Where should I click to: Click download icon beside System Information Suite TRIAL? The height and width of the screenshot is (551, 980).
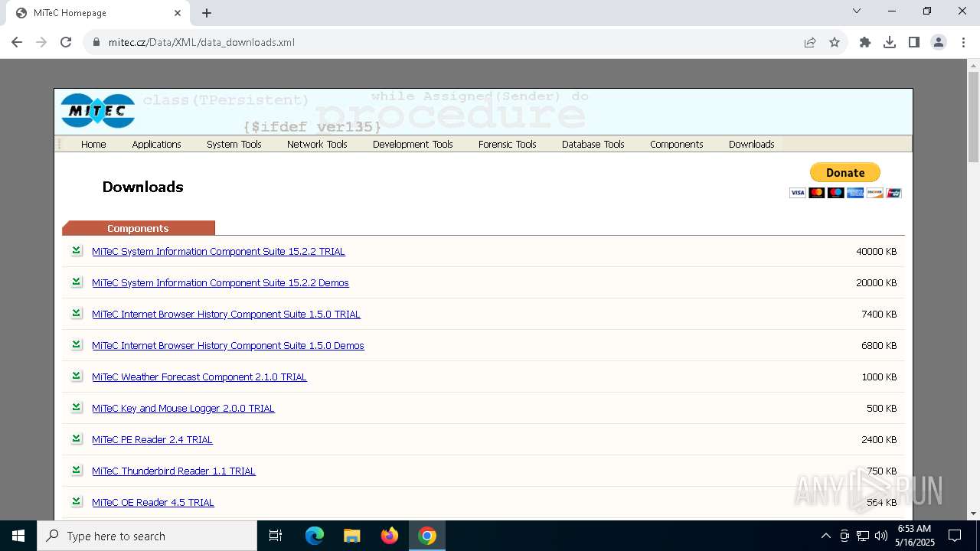[77, 250]
